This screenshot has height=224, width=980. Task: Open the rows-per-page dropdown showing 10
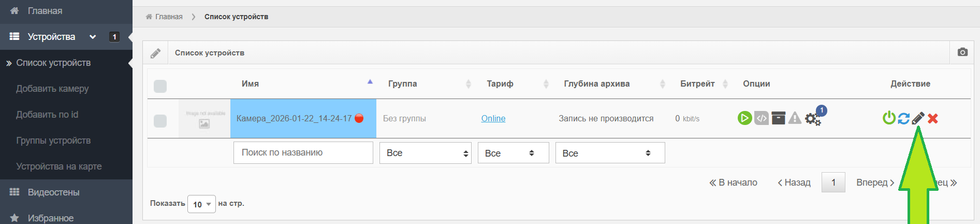pos(201,204)
